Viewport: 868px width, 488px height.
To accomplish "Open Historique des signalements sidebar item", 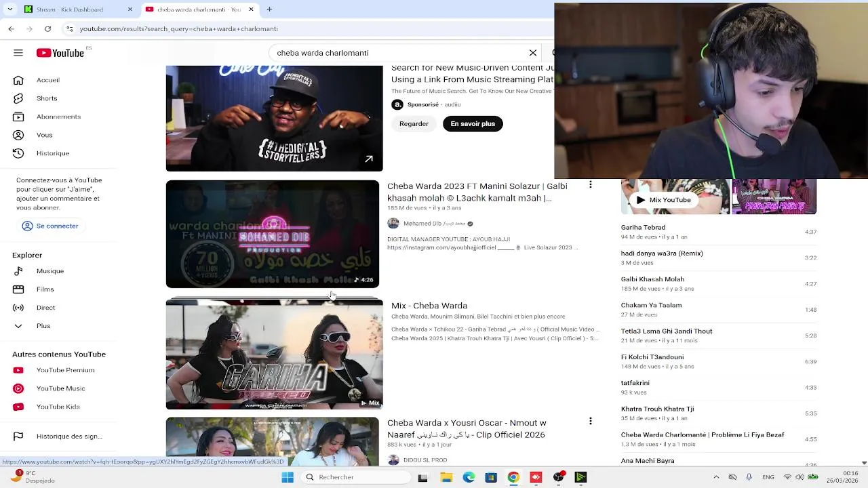I will pyautogui.click(x=68, y=437).
